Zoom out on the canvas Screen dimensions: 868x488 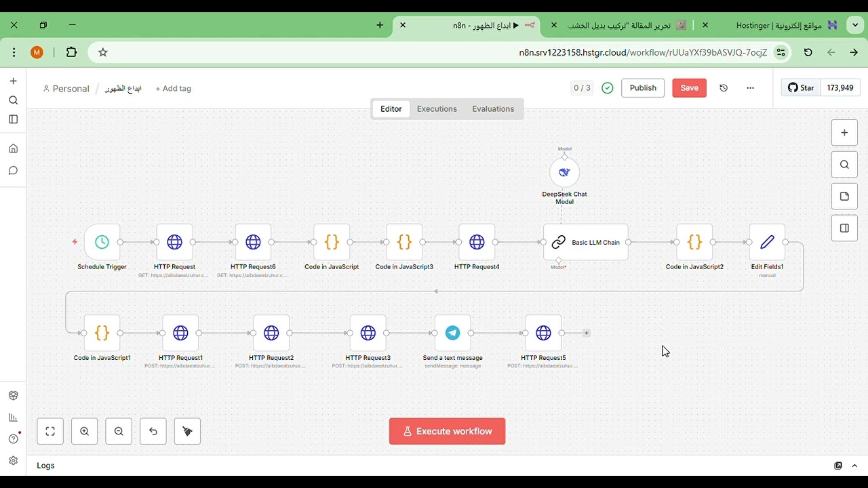[119, 431]
